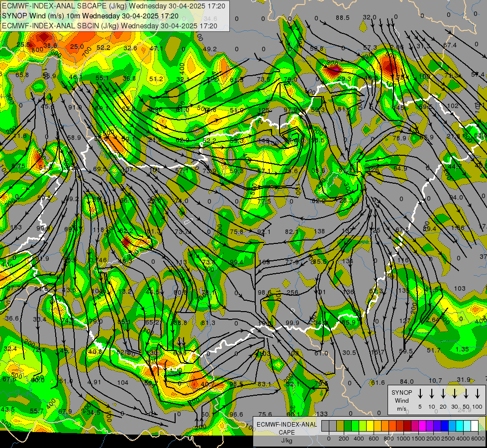
Task: Click the 73.5 value on the map
Action: pos(264,79)
